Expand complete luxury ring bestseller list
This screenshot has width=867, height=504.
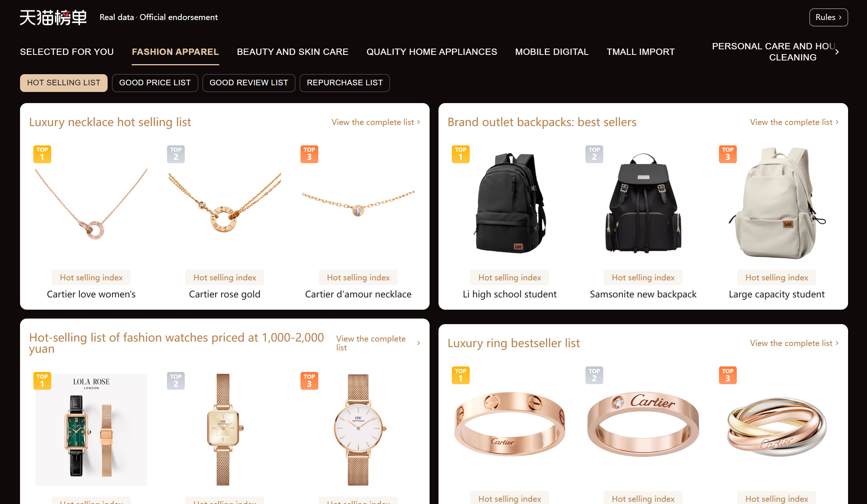click(x=794, y=343)
